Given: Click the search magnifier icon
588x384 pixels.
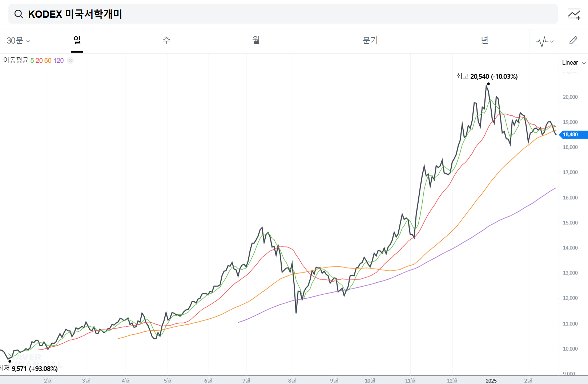Looking at the screenshot, I should pyautogui.click(x=19, y=14).
